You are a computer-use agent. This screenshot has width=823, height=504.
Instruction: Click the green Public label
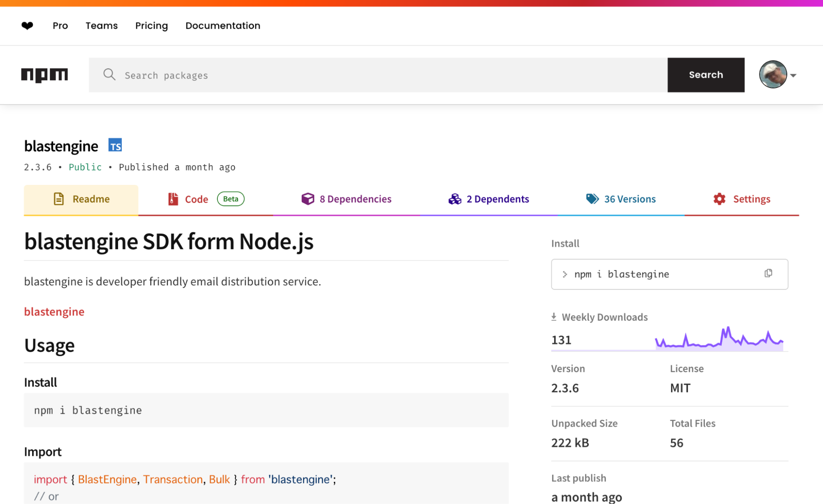[85, 167]
